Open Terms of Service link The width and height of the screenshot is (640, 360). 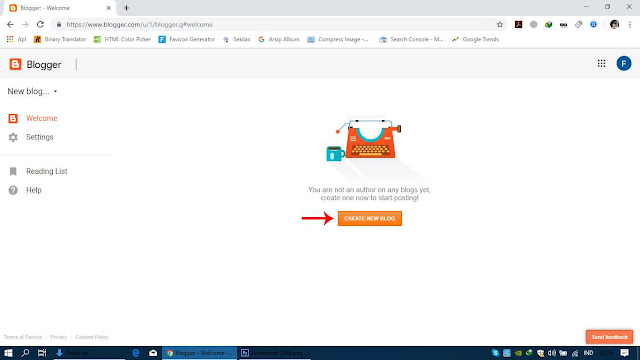click(23, 337)
